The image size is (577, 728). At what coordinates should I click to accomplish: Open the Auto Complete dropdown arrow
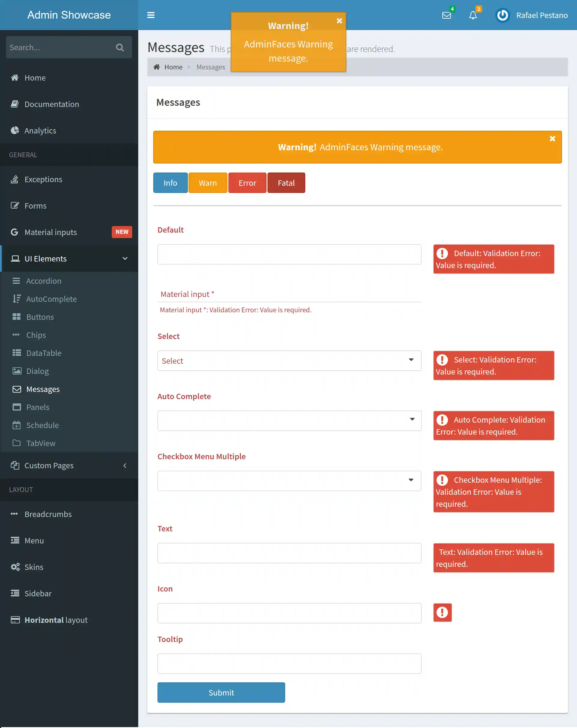[x=412, y=420]
